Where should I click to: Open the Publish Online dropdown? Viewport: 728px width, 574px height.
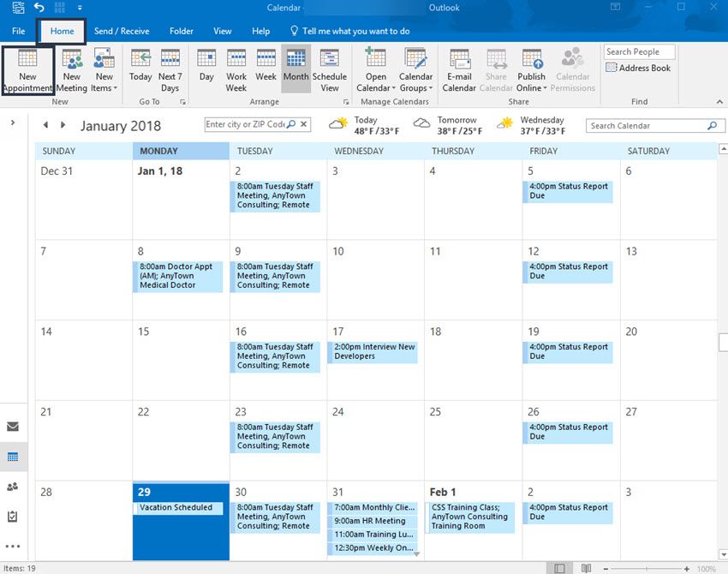click(531, 70)
